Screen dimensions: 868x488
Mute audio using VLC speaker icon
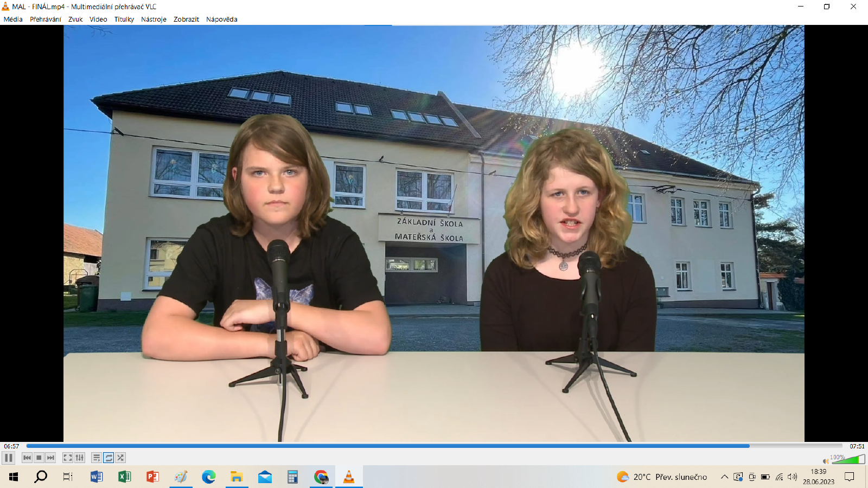tap(825, 461)
